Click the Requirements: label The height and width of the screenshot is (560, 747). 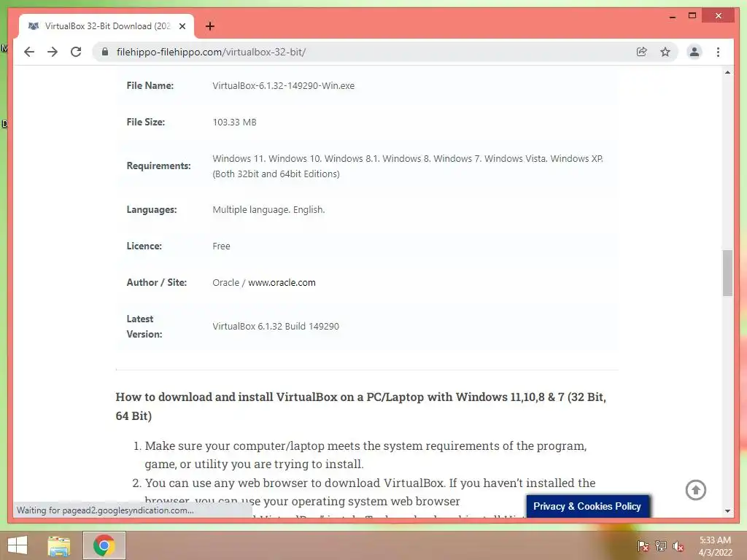pyautogui.click(x=158, y=166)
